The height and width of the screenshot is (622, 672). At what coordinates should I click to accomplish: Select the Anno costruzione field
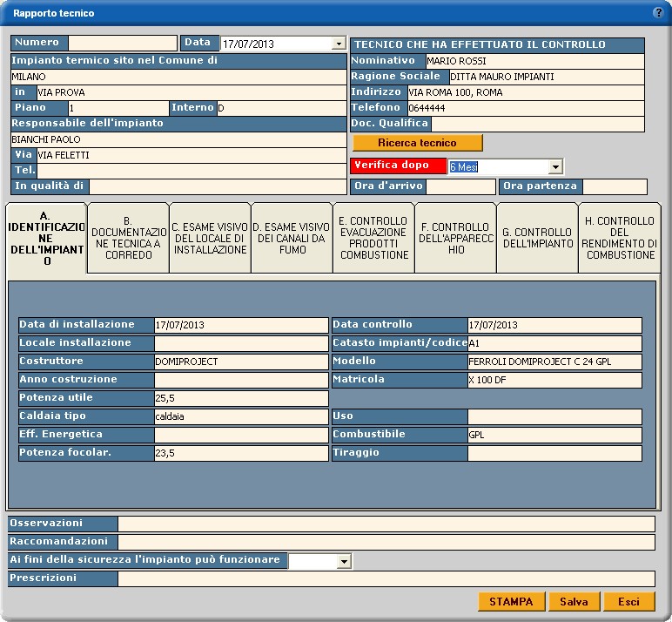tap(241, 380)
